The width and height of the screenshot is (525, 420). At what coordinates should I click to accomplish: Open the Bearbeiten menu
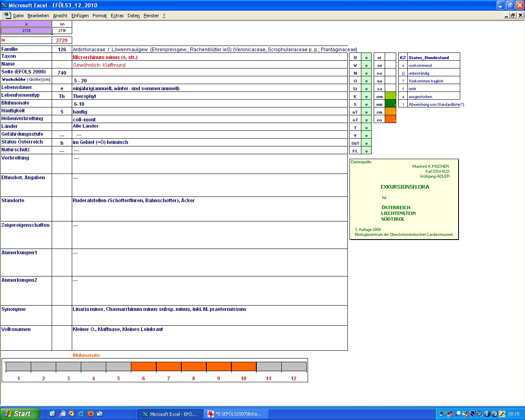coord(38,16)
